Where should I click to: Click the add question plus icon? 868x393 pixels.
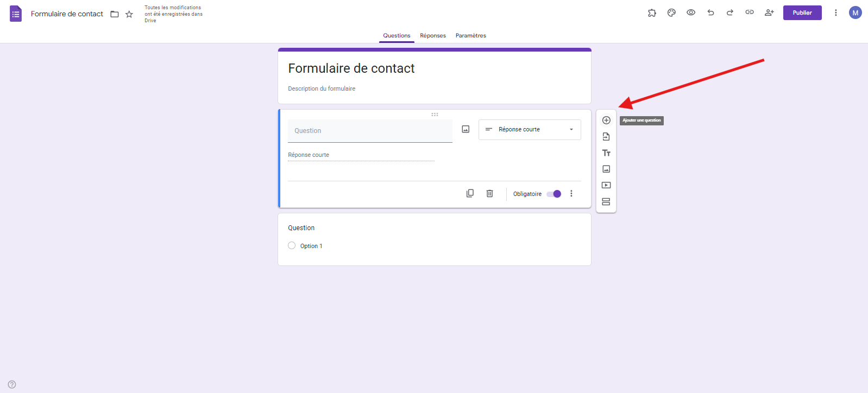point(606,121)
